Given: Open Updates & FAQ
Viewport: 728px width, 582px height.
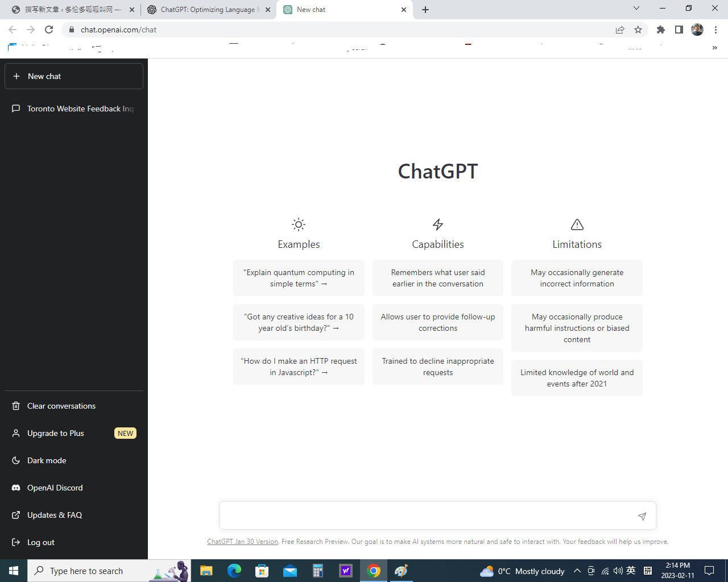Looking at the screenshot, I should tap(74, 515).
